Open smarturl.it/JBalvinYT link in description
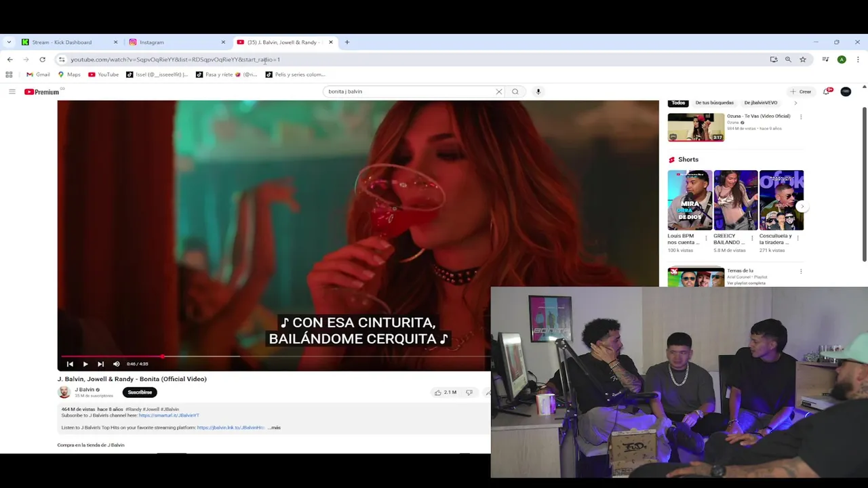This screenshot has width=868, height=488. (169, 415)
